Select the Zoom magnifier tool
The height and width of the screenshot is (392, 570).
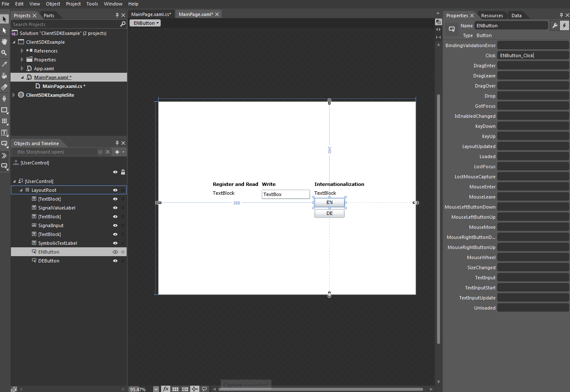pos(4,53)
